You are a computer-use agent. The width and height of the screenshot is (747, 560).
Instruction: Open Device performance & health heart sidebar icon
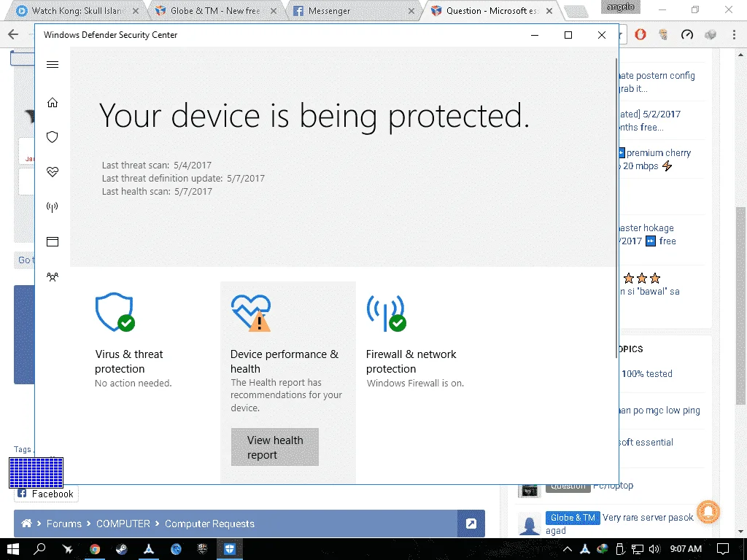[53, 172]
